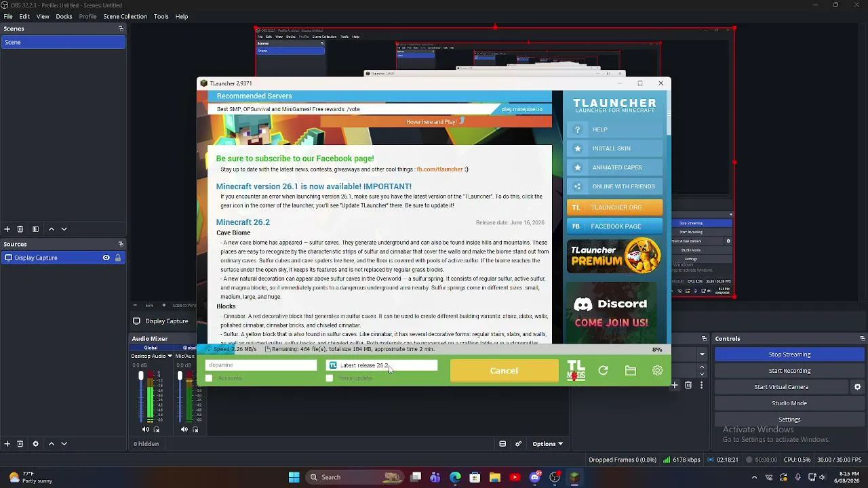Open File Explorer from the taskbar

tap(495, 477)
